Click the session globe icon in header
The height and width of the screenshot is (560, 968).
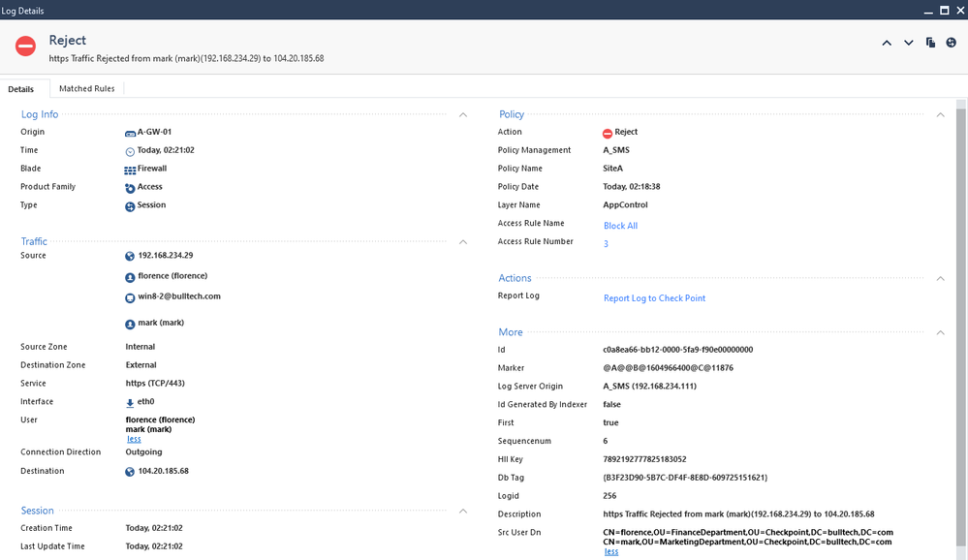(952, 43)
